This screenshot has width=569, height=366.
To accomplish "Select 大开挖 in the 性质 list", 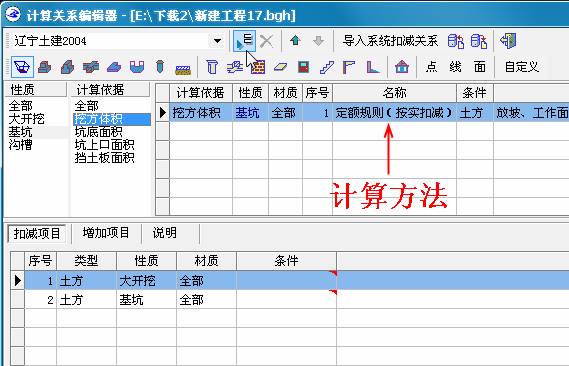I will coord(26,119).
